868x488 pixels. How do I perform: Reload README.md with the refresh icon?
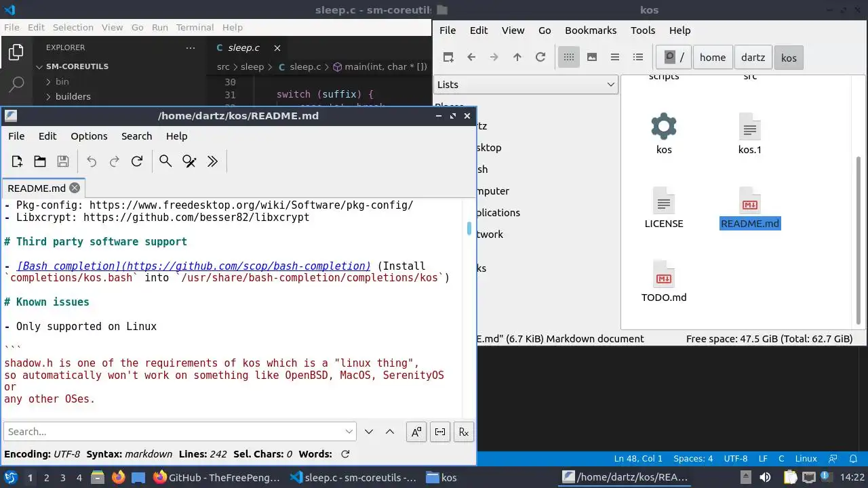click(137, 161)
